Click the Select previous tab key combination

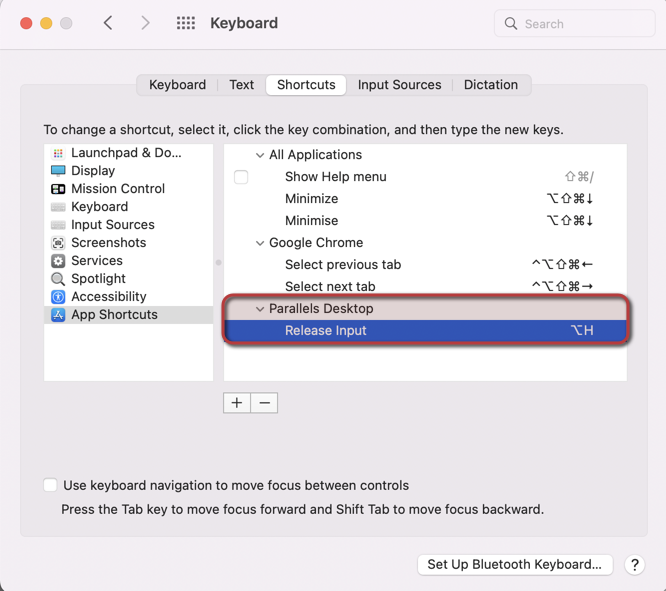pyautogui.click(x=562, y=265)
